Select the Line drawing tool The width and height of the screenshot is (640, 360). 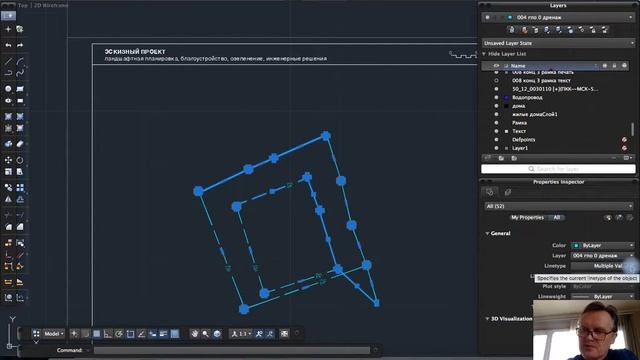click(x=8, y=62)
